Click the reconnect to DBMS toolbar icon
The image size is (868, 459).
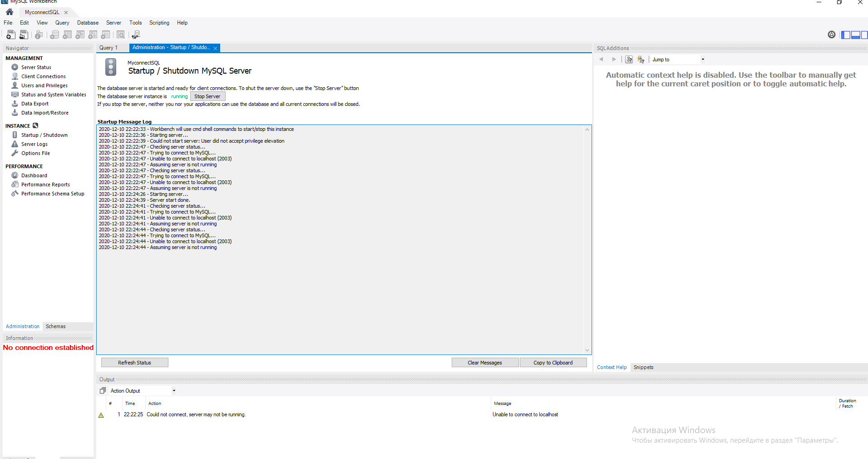(135, 35)
